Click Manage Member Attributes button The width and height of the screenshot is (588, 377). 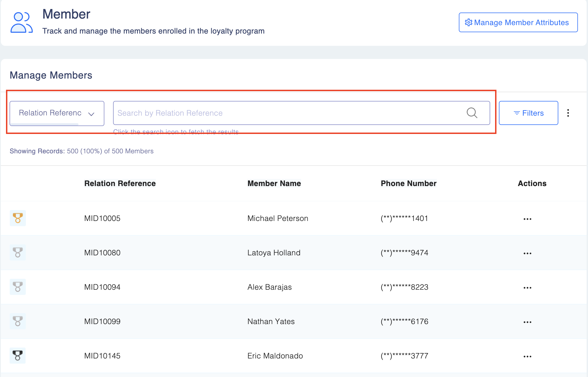click(x=518, y=22)
